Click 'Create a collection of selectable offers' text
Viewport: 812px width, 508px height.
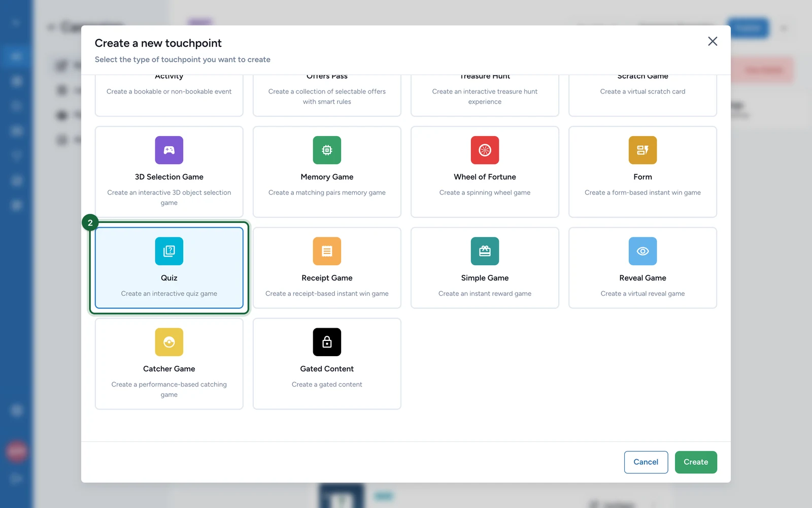[327, 91]
